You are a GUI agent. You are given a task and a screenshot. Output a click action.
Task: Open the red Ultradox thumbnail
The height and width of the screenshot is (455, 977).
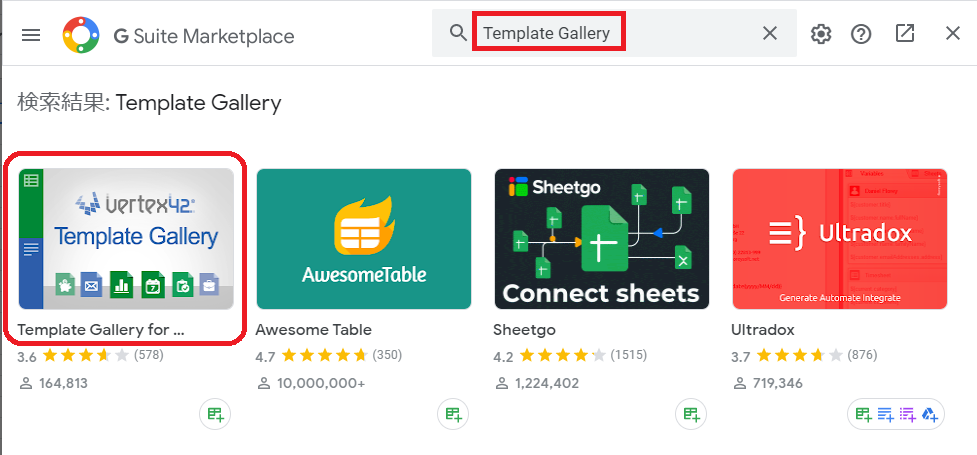[x=840, y=239]
